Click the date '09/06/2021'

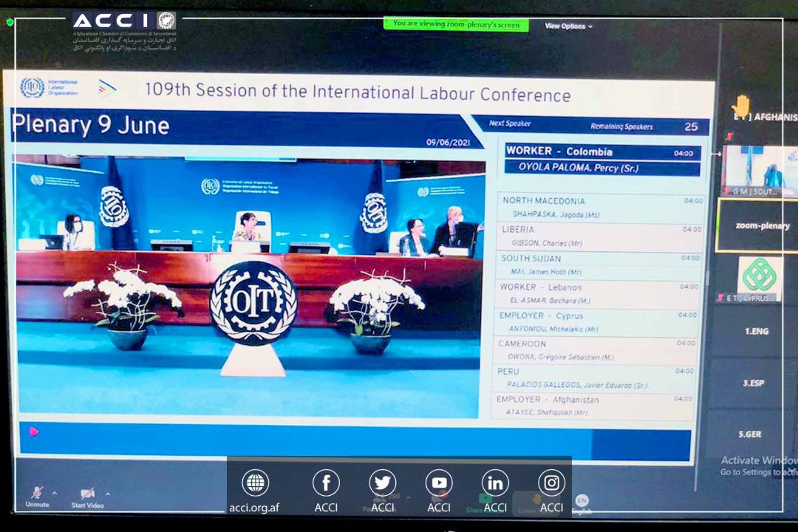pos(448,143)
